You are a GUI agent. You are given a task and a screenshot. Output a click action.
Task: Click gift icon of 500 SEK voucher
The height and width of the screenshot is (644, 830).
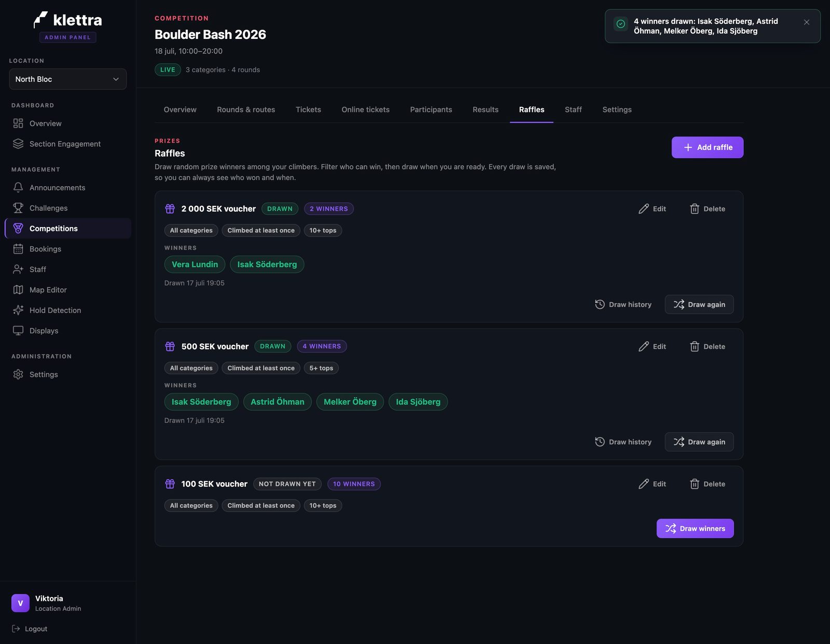[x=170, y=346]
